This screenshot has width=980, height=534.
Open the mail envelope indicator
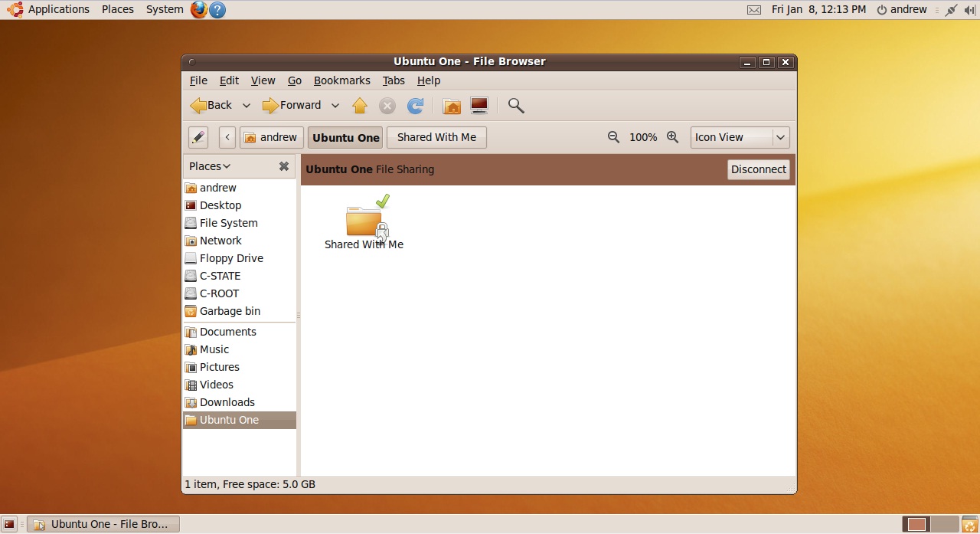754,10
